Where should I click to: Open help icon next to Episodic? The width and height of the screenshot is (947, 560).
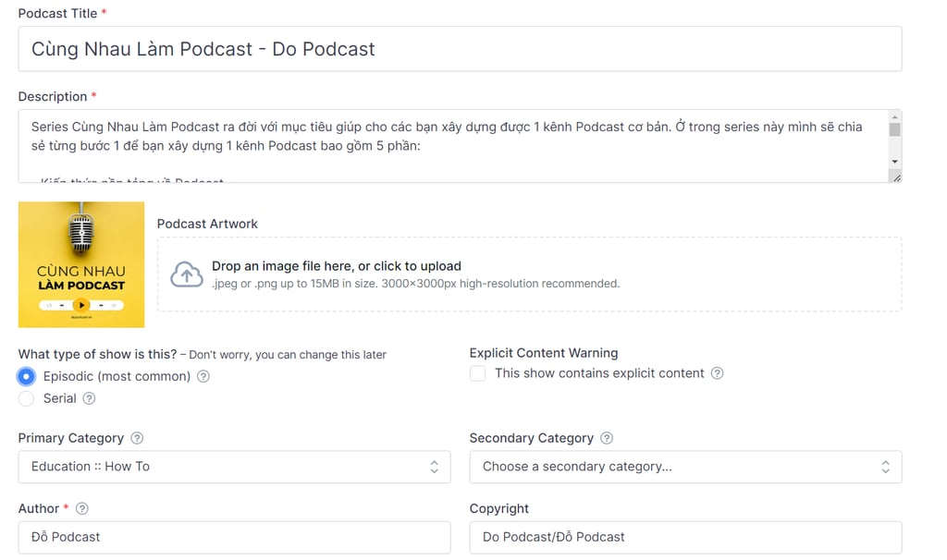[x=203, y=376]
